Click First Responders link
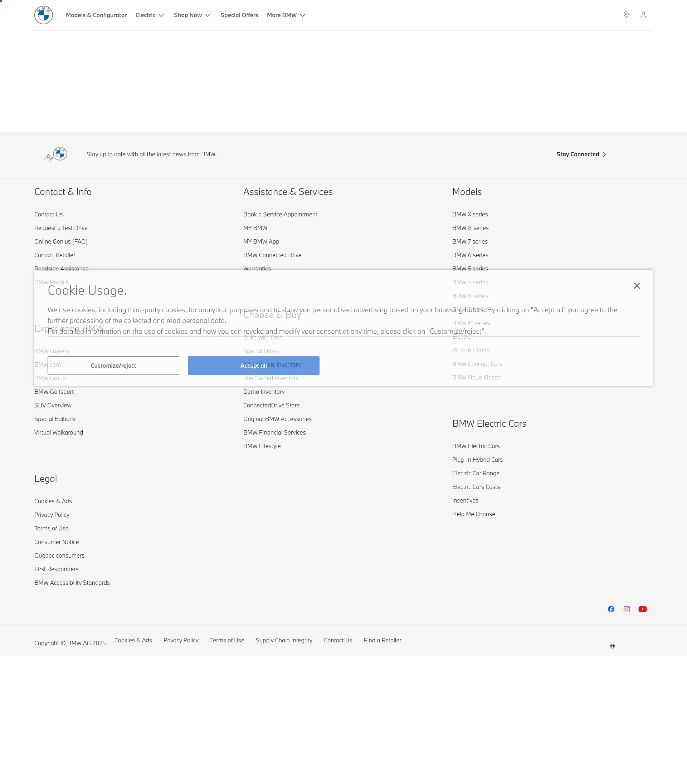 57,569
